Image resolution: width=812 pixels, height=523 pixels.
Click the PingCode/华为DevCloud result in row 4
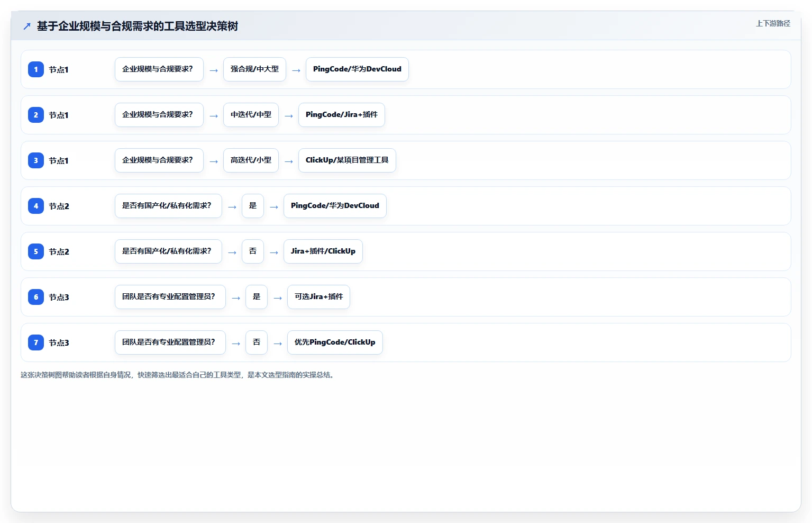pos(335,206)
